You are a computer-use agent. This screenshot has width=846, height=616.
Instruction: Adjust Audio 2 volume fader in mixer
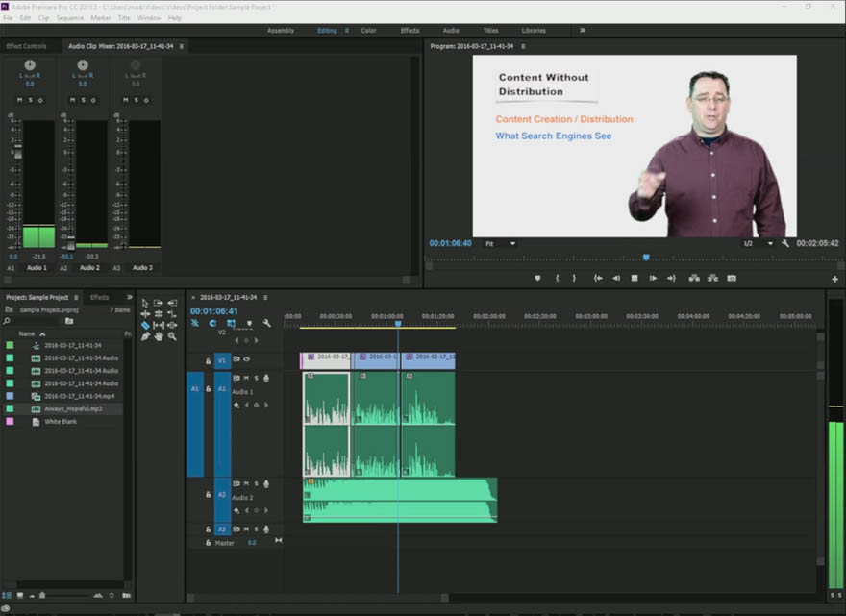click(71, 244)
